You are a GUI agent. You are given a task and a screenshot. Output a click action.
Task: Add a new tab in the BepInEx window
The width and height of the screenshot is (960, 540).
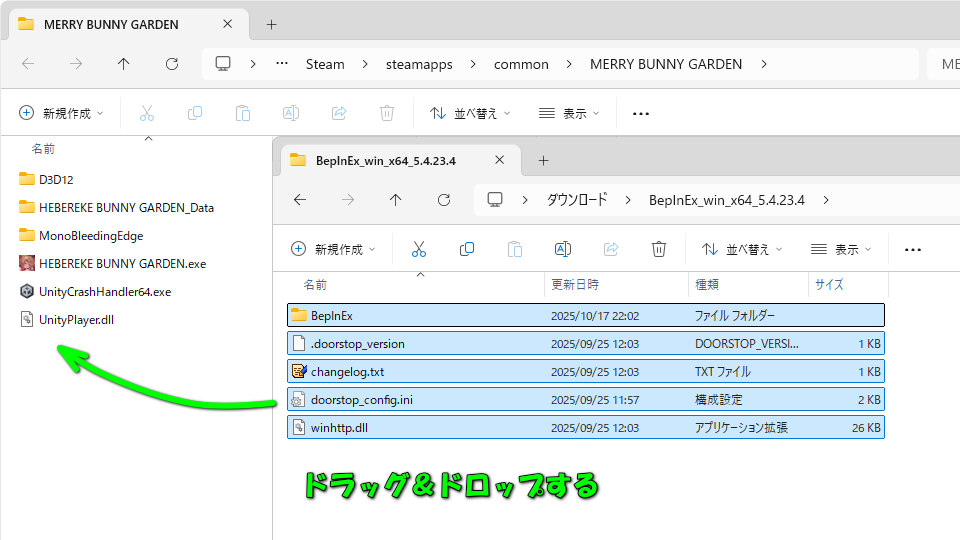pos(543,160)
